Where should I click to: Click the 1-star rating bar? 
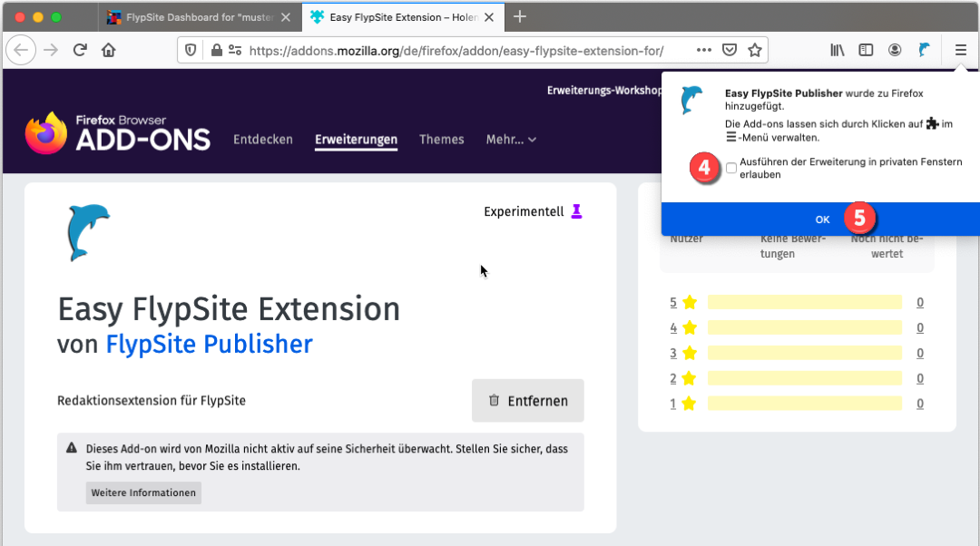point(804,404)
